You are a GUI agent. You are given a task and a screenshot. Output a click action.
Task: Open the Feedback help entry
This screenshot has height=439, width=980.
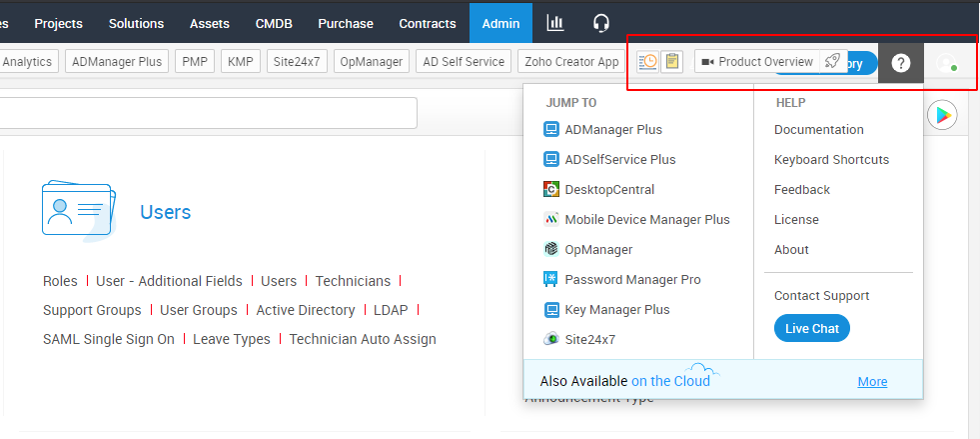click(802, 189)
